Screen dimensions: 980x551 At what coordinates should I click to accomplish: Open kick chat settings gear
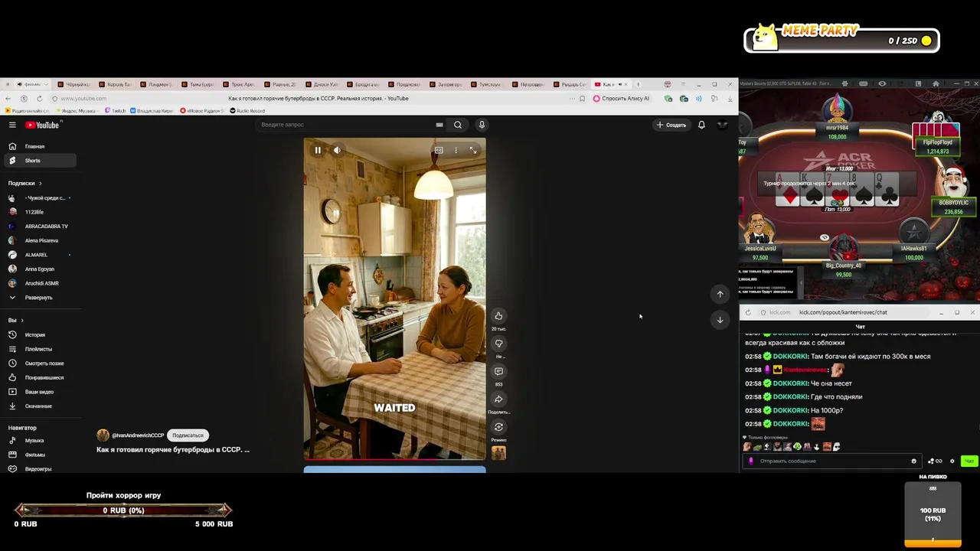(952, 461)
